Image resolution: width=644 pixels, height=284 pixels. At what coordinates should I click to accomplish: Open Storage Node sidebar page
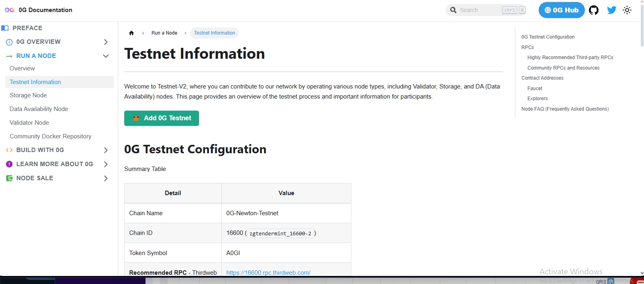pos(28,95)
